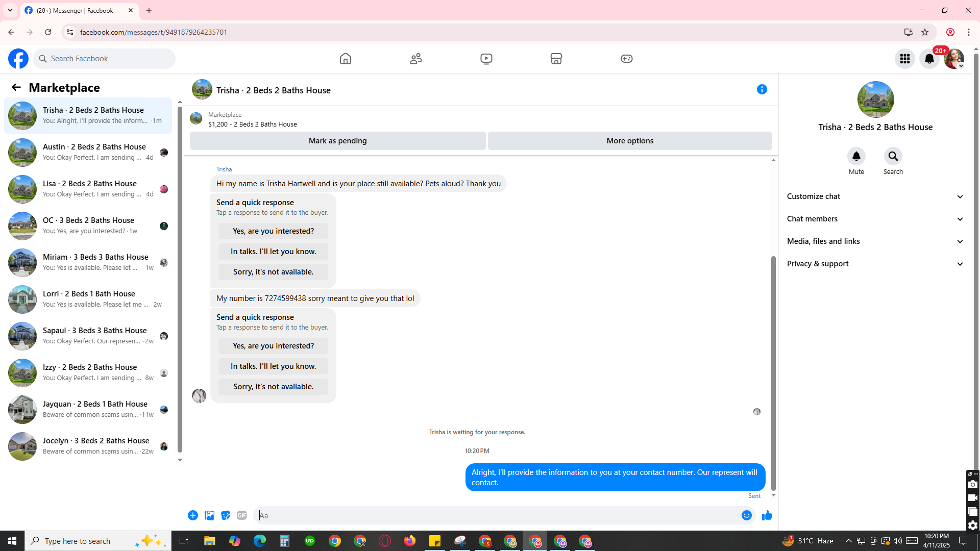Send first "Sorry, it's not available." response
Viewport: 980px width, 551px height.
pyautogui.click(x=273, y=272)
